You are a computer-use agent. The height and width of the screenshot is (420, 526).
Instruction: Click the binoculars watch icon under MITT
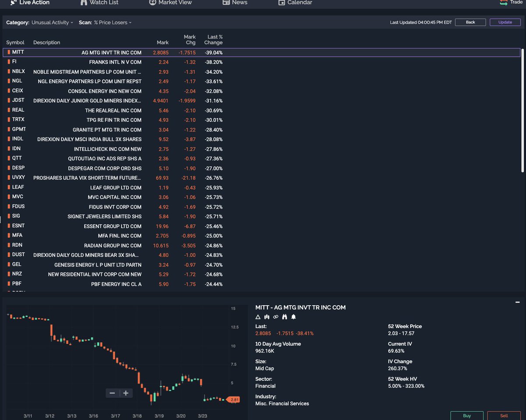[x=284, y=317]
